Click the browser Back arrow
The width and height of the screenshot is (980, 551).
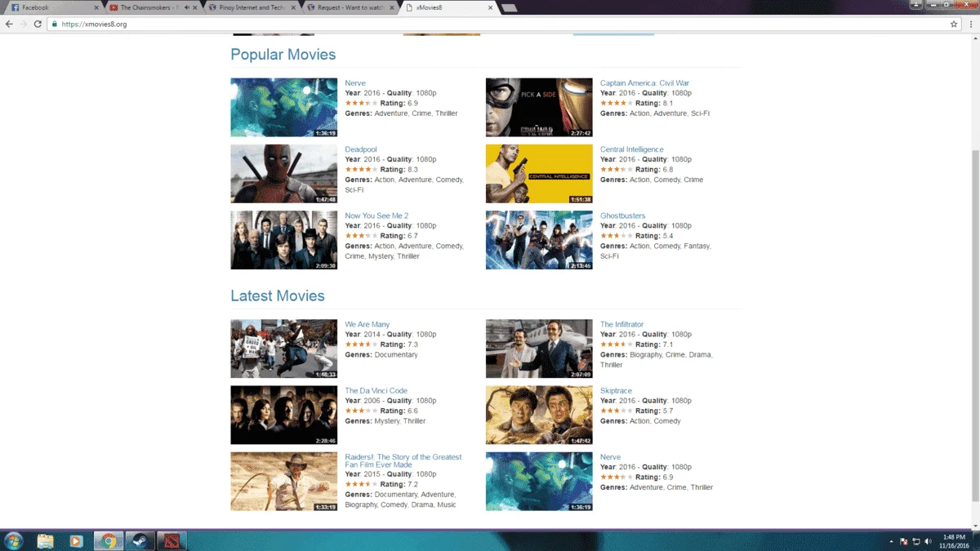(x=9, y=24)
